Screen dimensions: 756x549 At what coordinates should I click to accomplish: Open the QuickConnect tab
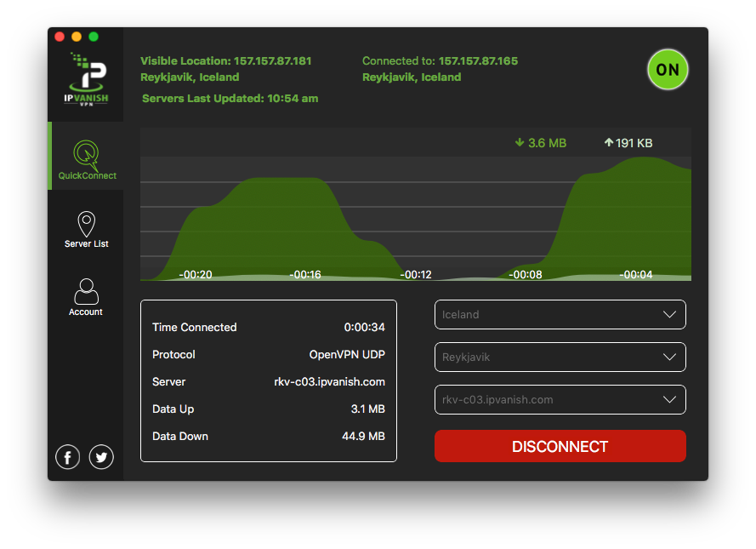pyautogui.click(x=87, y=156)
